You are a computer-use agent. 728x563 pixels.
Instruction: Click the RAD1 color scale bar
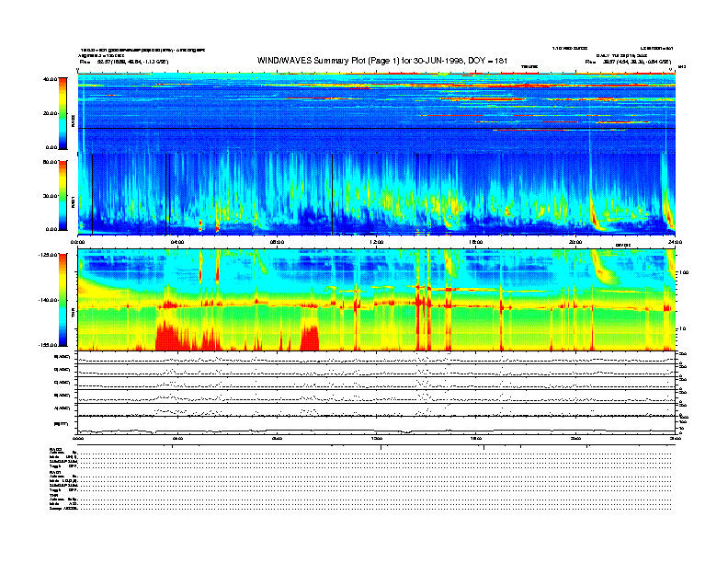tap(63, 195)
